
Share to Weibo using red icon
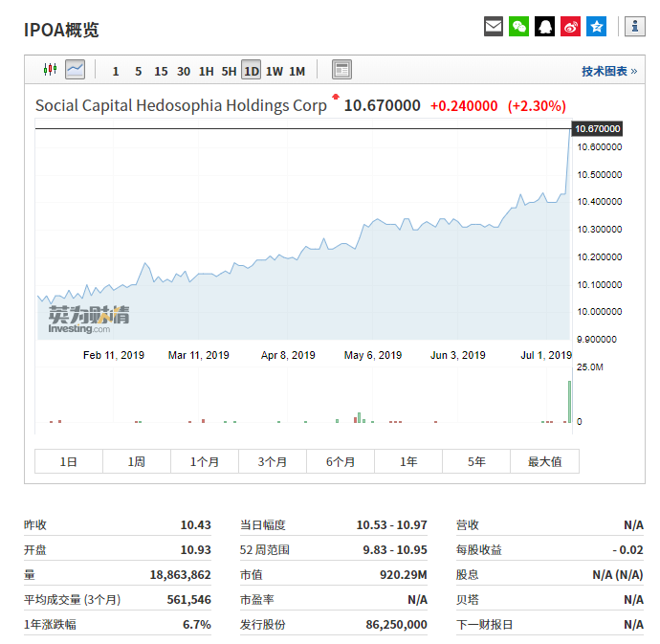570,27
